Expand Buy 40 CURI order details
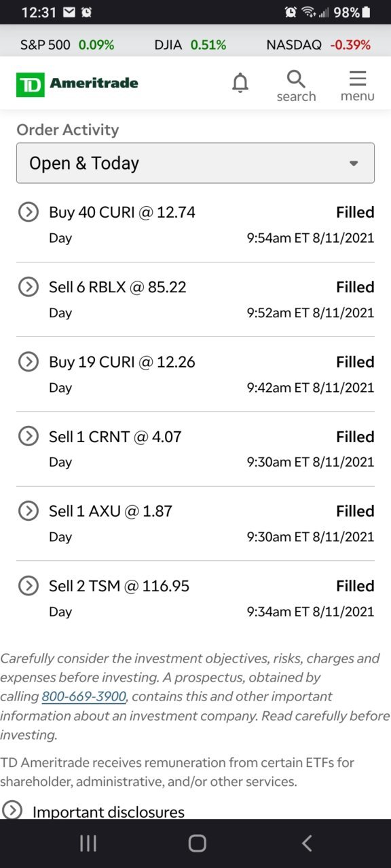Viewport: 391px width, 868px height. 28,212
